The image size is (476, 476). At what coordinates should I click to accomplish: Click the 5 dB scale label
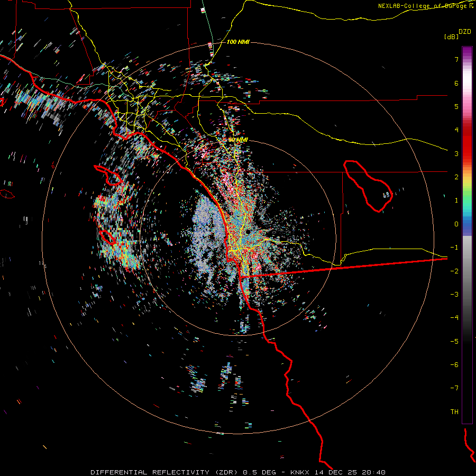pyautogui.click(x=456, y=106)
